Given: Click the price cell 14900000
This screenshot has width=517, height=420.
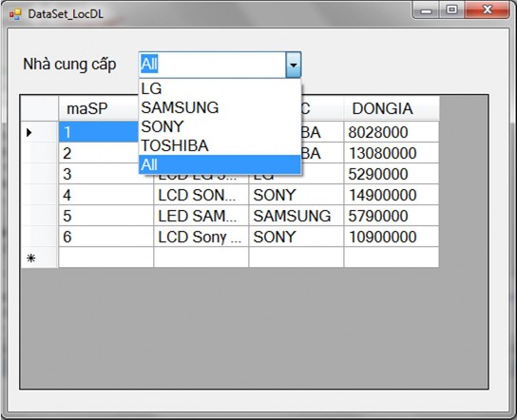Looking at the screenshot, I should 392,195.
